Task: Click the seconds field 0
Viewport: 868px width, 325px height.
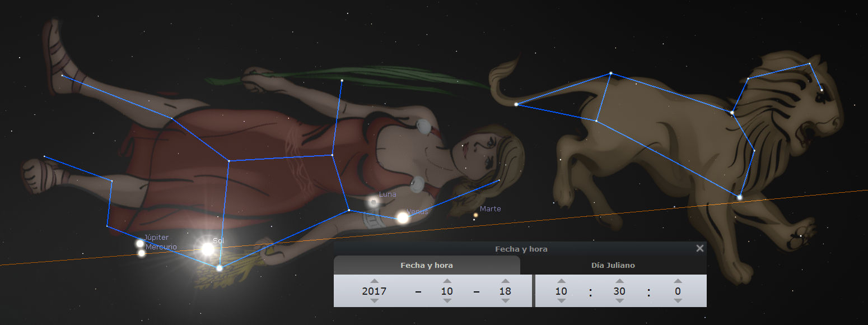Action: (x=678, y=291)
